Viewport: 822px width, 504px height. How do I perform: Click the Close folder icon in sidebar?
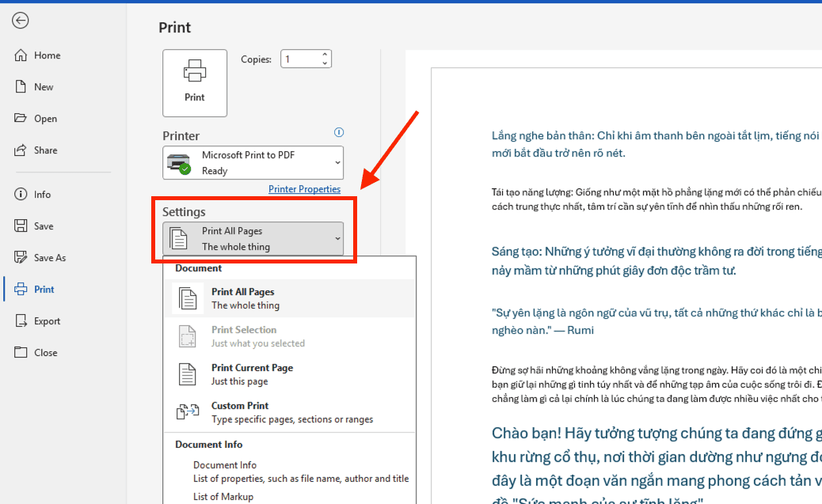click(x=21, y=352)
